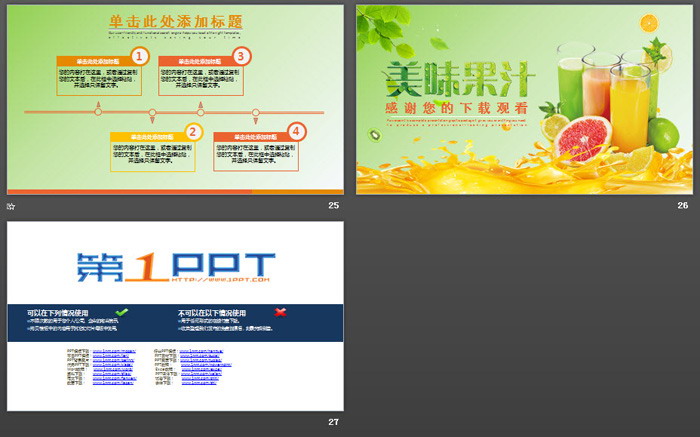
Task: Click the red X icon on slide 27
Action: point(281,313)
